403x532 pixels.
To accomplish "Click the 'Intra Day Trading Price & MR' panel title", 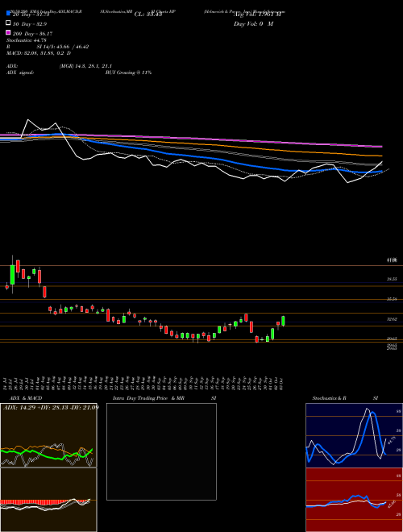I will [148, 398].
